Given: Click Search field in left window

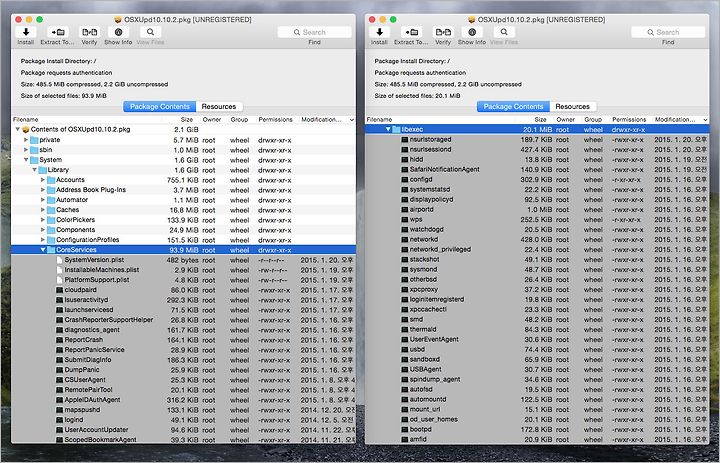Looking at the screenshot, I should click(315, 32).
